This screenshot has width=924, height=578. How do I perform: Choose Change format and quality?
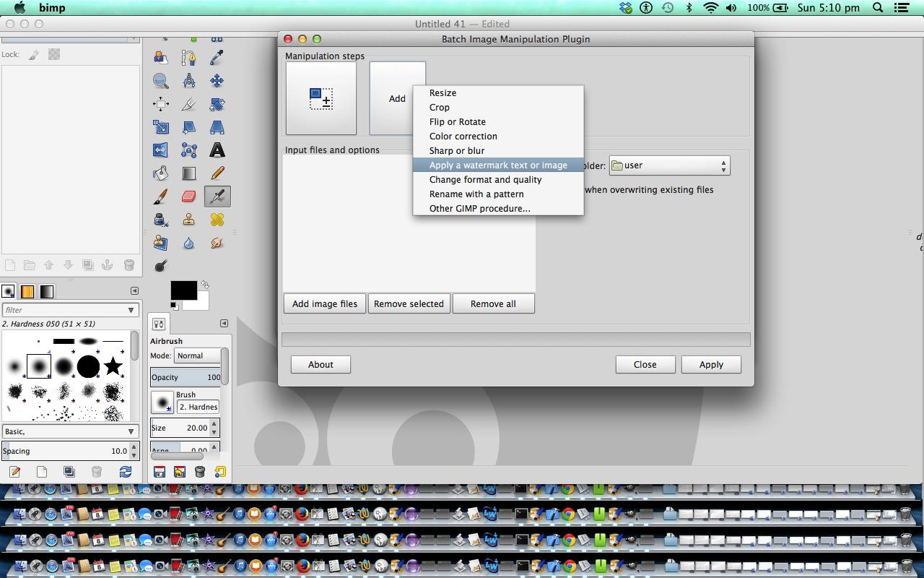pyautogui.click(x=498, y=179)
